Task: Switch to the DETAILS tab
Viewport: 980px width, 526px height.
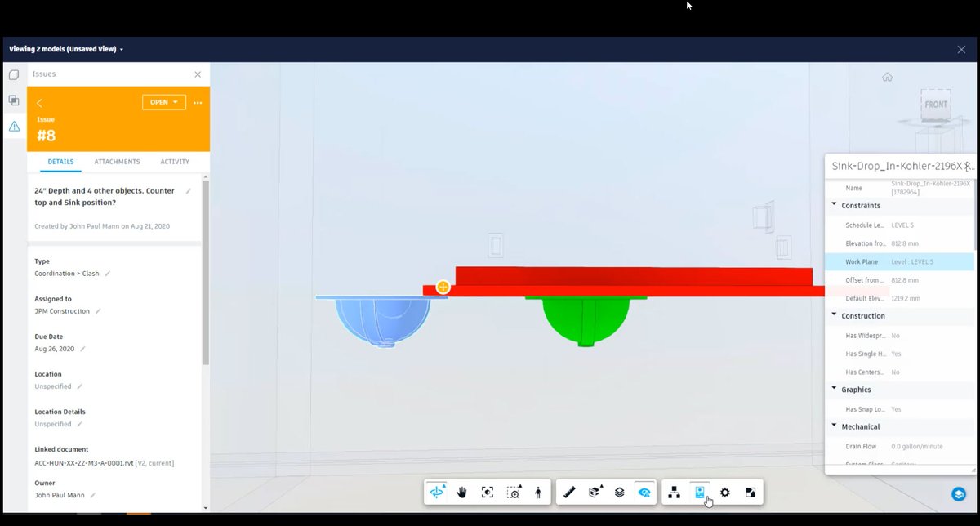Action: click(x=60, y=162)
